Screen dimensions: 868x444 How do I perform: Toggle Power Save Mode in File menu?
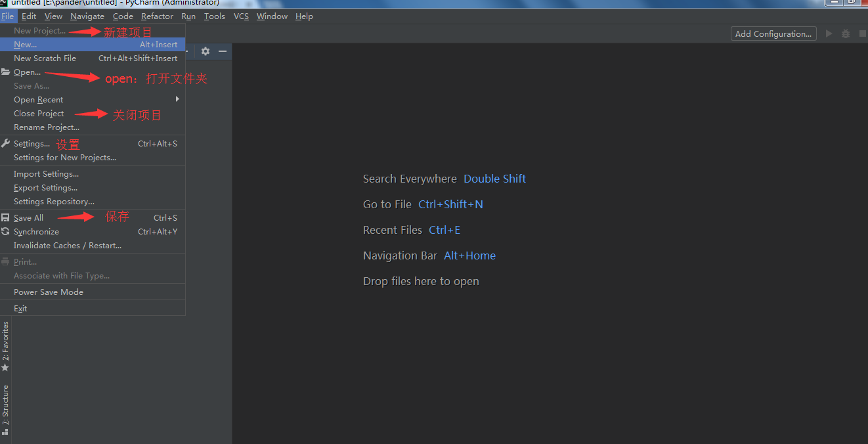coord(93,292)
